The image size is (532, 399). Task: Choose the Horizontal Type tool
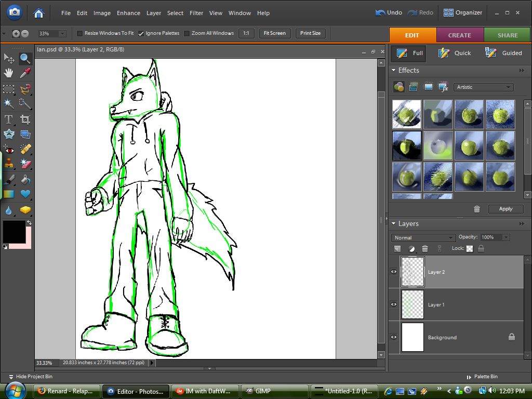pos(9,119)
